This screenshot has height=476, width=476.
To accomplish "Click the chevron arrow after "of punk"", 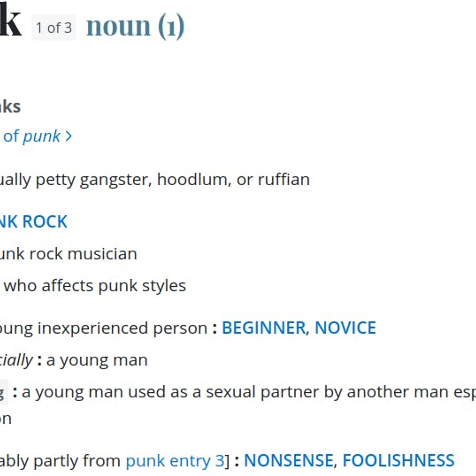I will click(69, 136).
